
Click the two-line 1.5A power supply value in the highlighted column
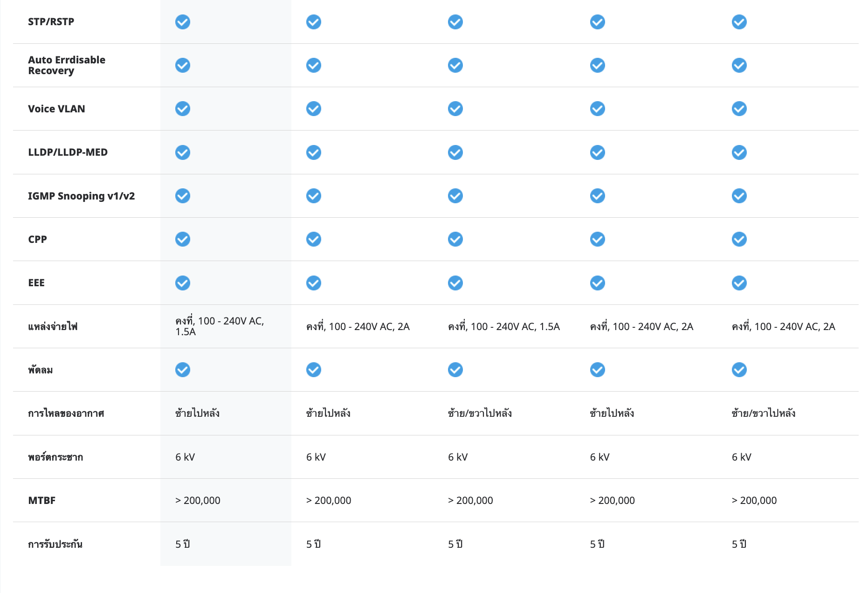tap(219, 326)
